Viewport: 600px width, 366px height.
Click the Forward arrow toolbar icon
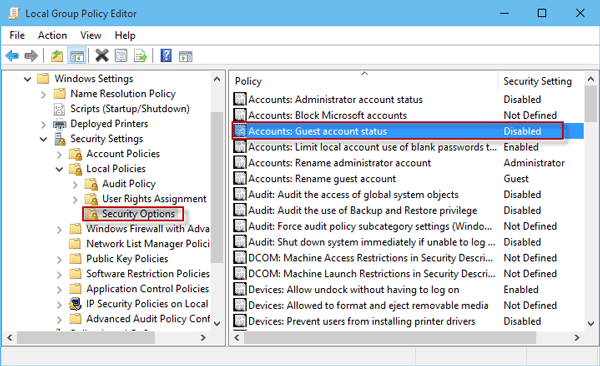31,56
